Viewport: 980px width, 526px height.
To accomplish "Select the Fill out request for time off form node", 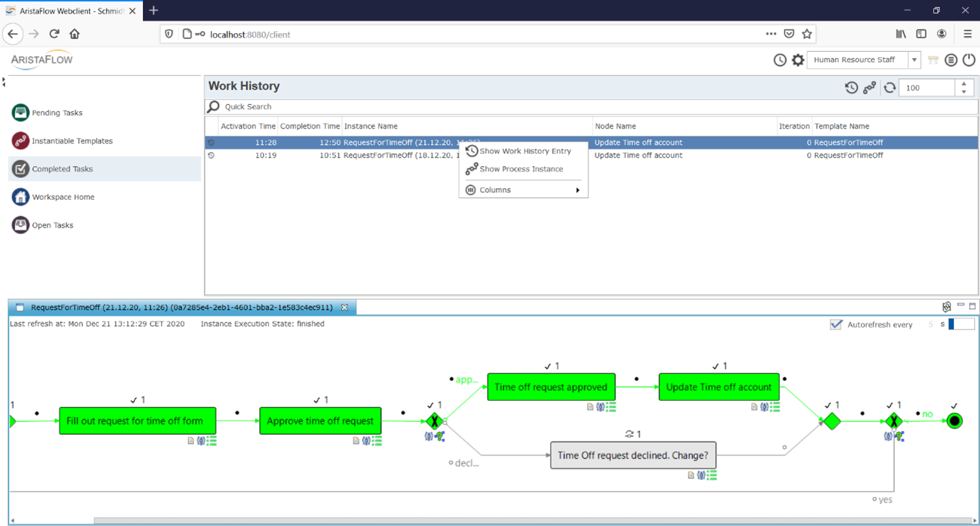I will pyautogui.click(x=137, y=421).
